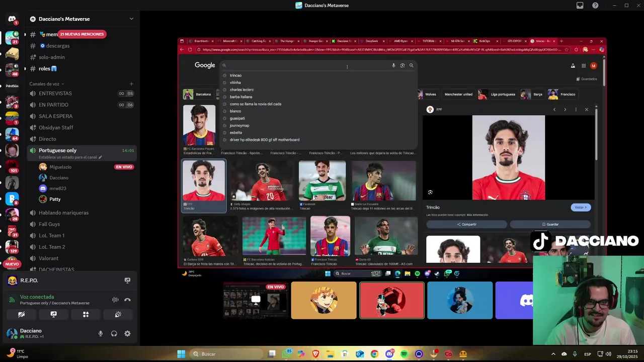The width and height of the screenshot is (644, 362).
Task: Select the red avatar participant tile
Action: [392, 300]
